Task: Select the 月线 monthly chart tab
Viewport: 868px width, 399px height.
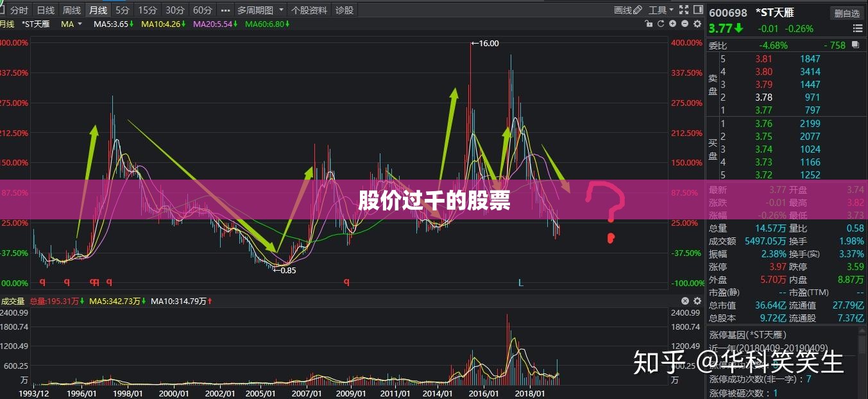Action: (98, 10)
